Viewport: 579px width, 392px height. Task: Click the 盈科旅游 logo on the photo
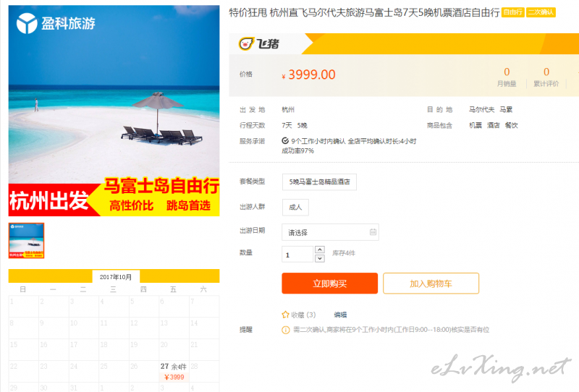click(x=56, y=23)
